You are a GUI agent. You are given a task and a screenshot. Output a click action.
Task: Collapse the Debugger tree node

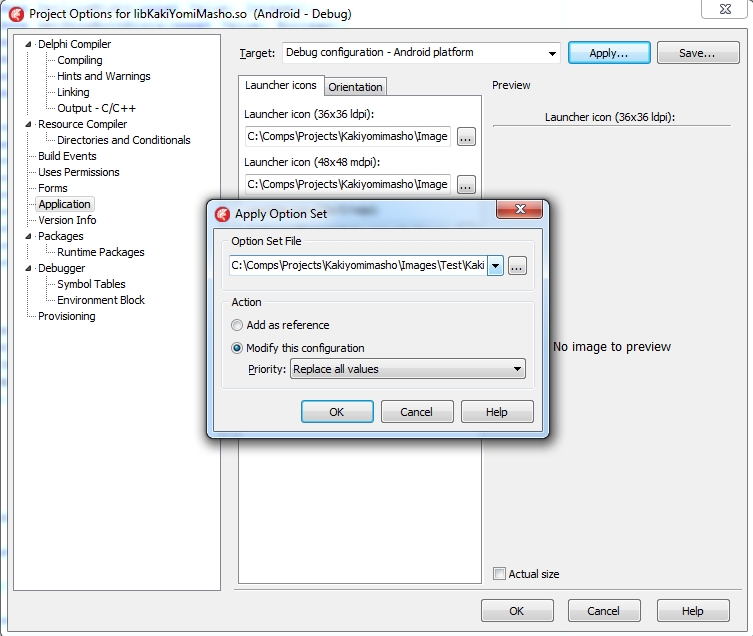point(28,269)
